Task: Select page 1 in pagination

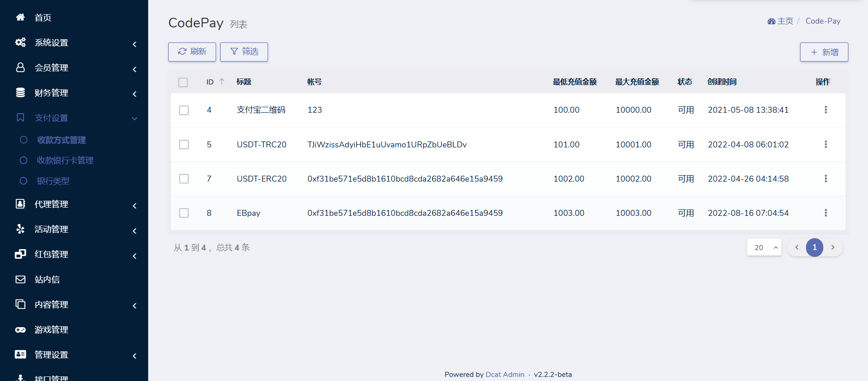Action: [x=815, y=247]
